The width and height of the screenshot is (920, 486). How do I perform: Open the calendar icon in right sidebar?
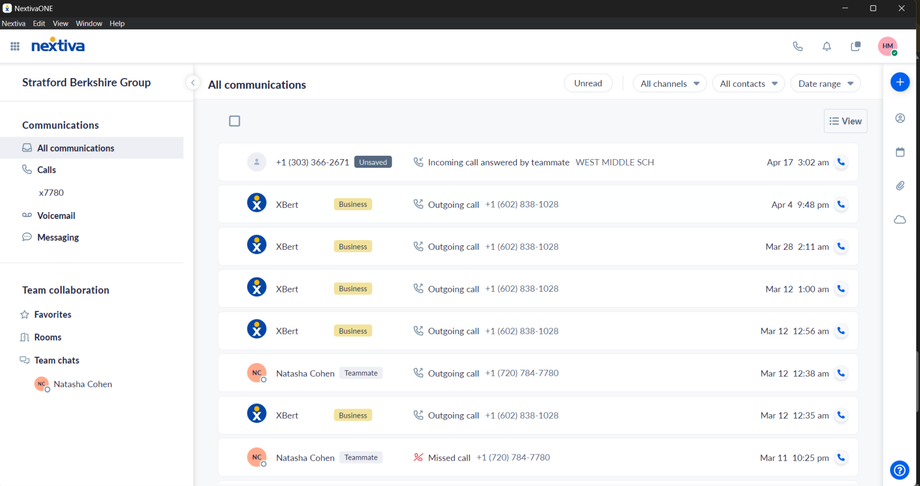(x=899, y=152)
